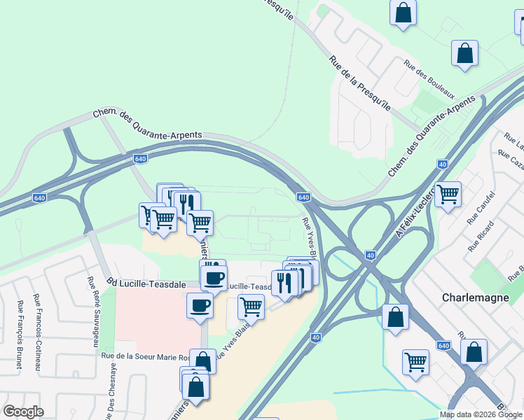Viewport: 524px width, 420px height.
Task: Click the Rue Des Chesnaye label
Action: coord(111,391)
